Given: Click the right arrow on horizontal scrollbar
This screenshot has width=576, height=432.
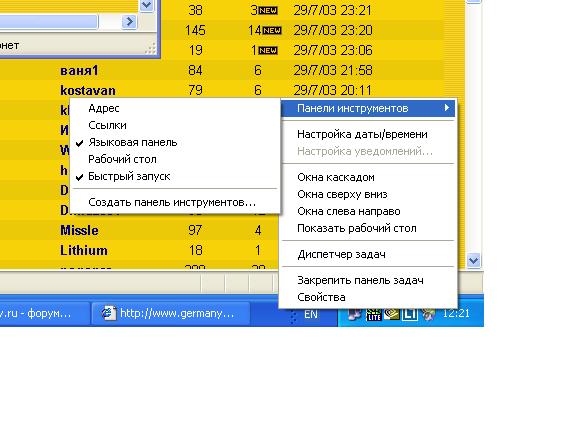Looking at the screenshot, I should [x=129, y=22].
